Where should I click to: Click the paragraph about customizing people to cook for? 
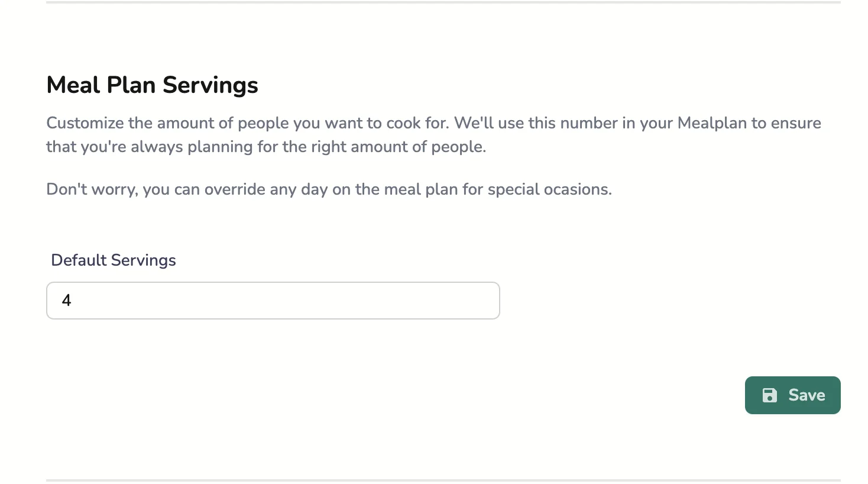pyautogui.click(x=414, y=135)
